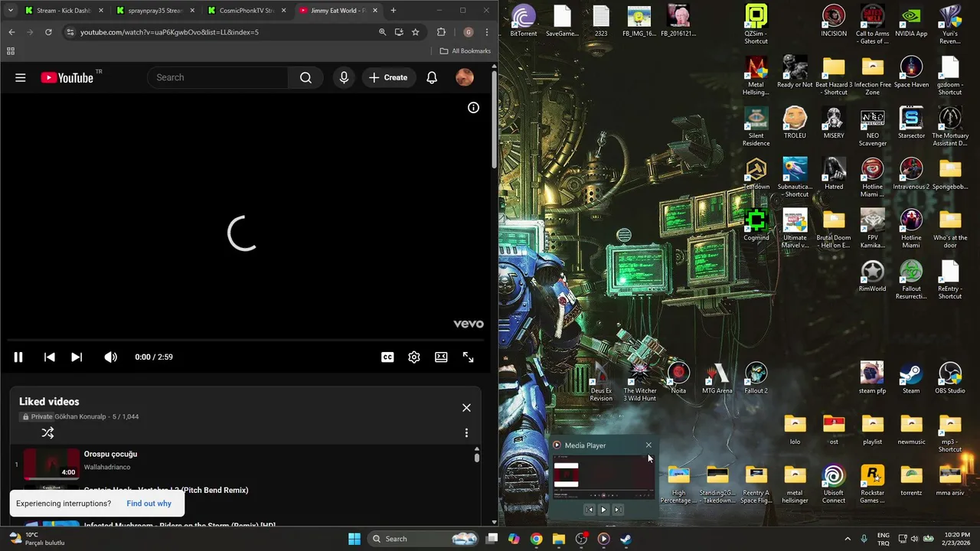Select the 'playlist' folder on desktop
The width and height of the screenshot is (980, 551).
[x=872, y=429]
